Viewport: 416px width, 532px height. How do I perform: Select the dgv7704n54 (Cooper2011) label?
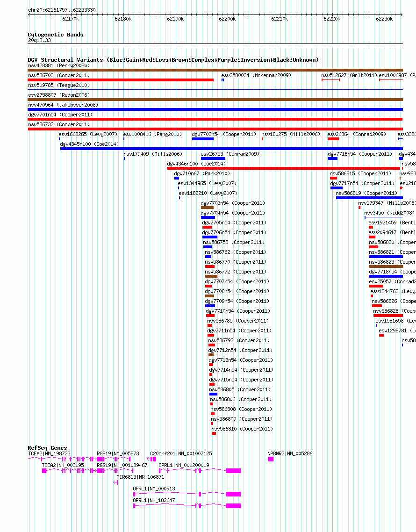233,213
